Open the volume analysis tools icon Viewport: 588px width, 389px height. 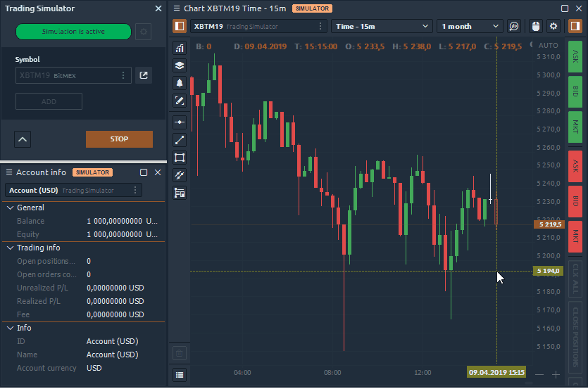pos(514,26)
